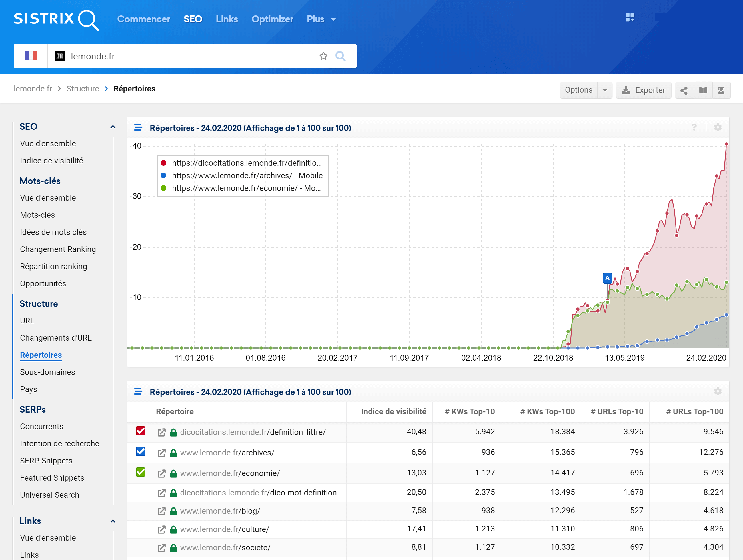Open dico-mot-definition external link icon
The height and width of the screenshot is (560, 743).
click(x=161, y=493)
